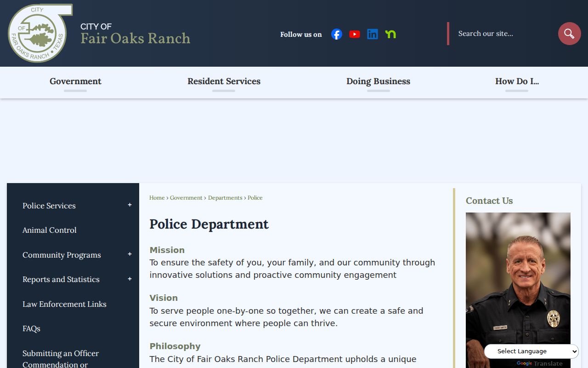Click the Police Department page heading

point(209,224)
